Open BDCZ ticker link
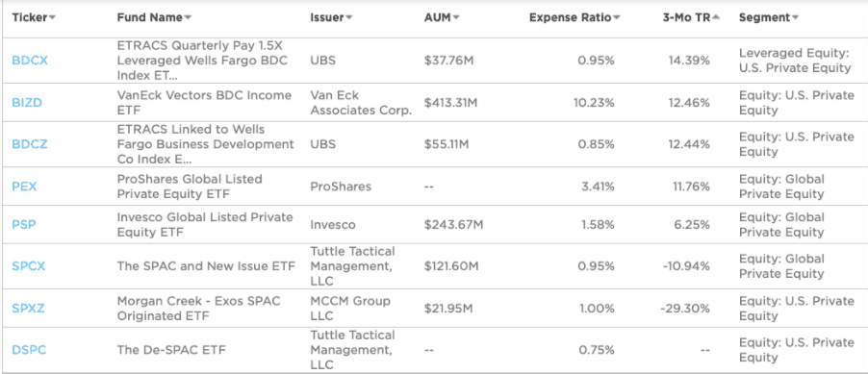 coord(30,144)
